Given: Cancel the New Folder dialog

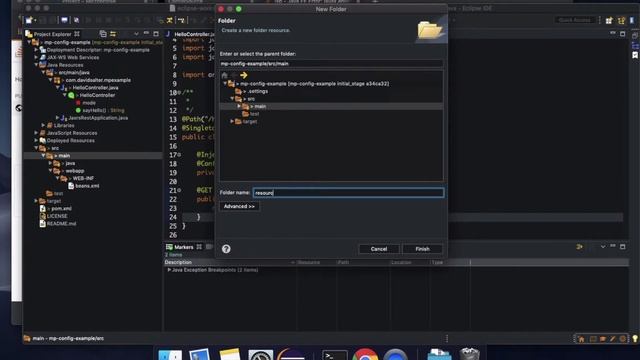Looking at the screenshot, I should click(x=379, y=249).
